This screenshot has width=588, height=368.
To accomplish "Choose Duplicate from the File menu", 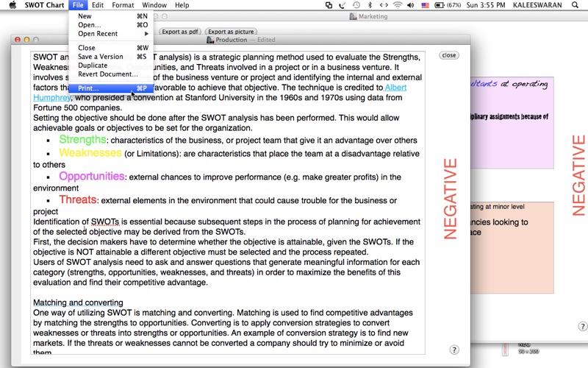I will pos(111,65).
